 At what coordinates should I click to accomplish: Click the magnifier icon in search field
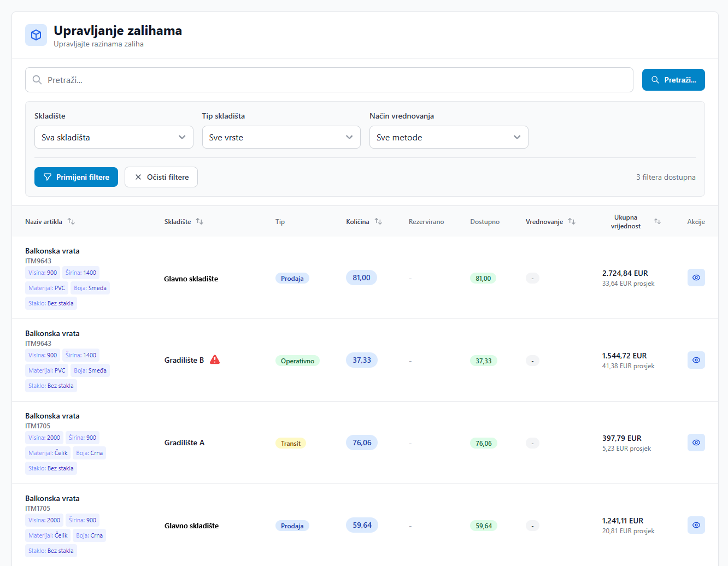point(37,80)
